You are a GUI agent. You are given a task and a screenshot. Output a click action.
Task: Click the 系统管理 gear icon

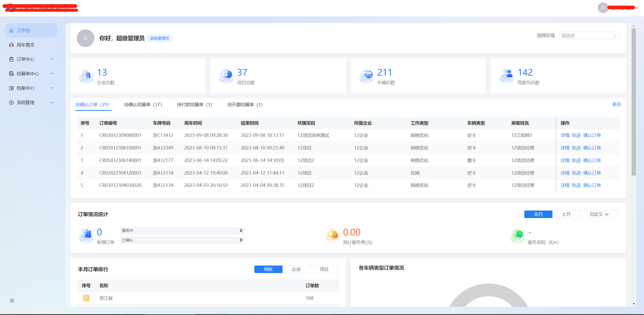11,102
